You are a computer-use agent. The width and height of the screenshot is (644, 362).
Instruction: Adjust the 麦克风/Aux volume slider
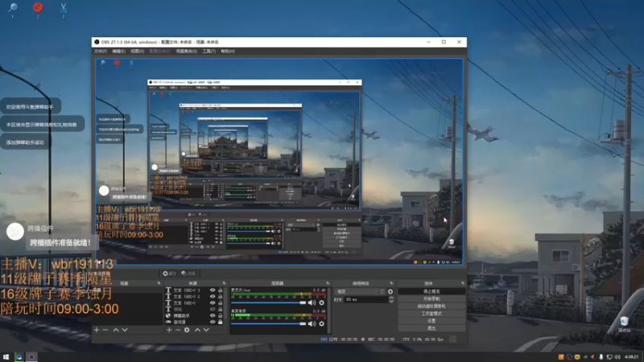click(x=269, y=303)
